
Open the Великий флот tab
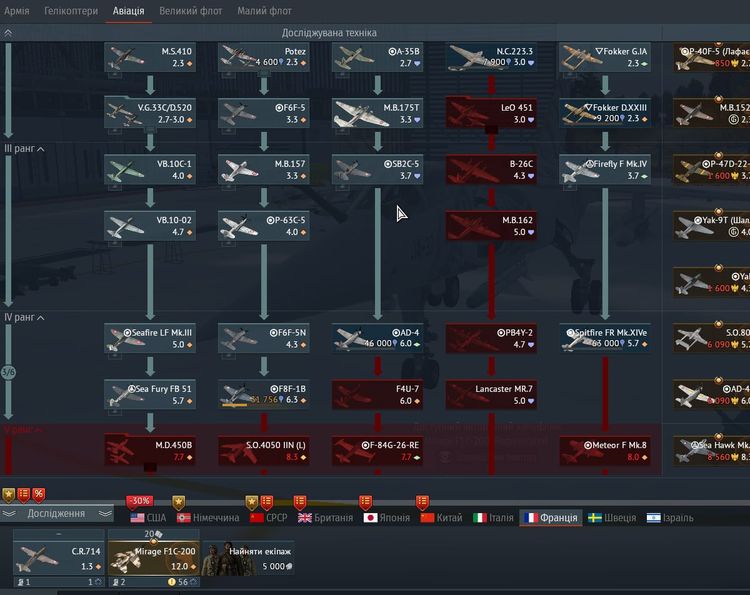191,12
